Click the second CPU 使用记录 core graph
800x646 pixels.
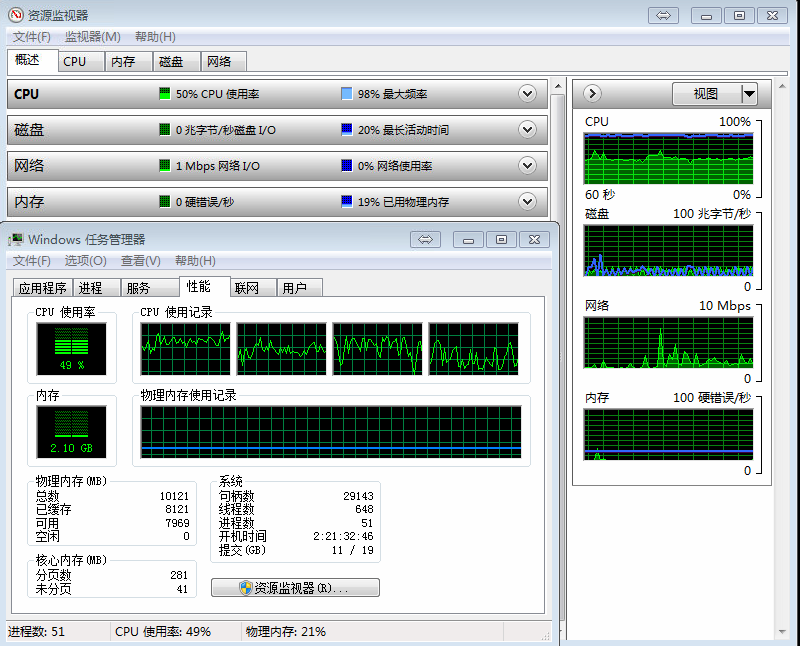[281, 349]
